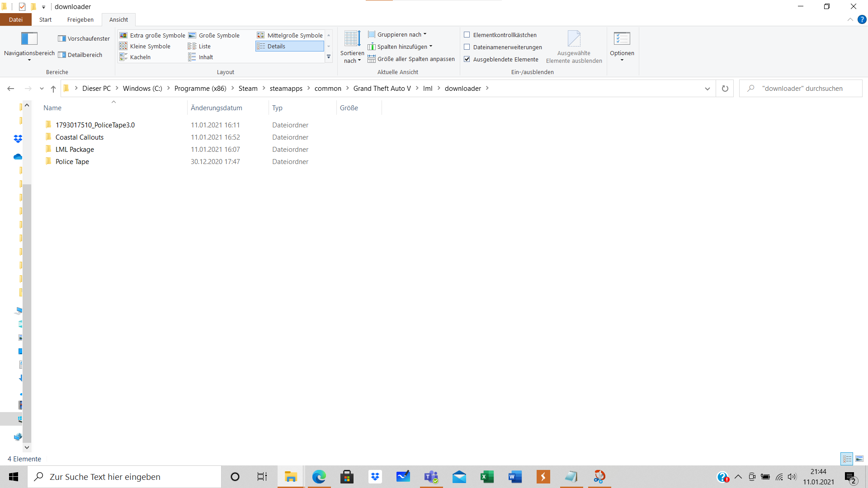Open Microsoft Edge from the taskbar

319,477
